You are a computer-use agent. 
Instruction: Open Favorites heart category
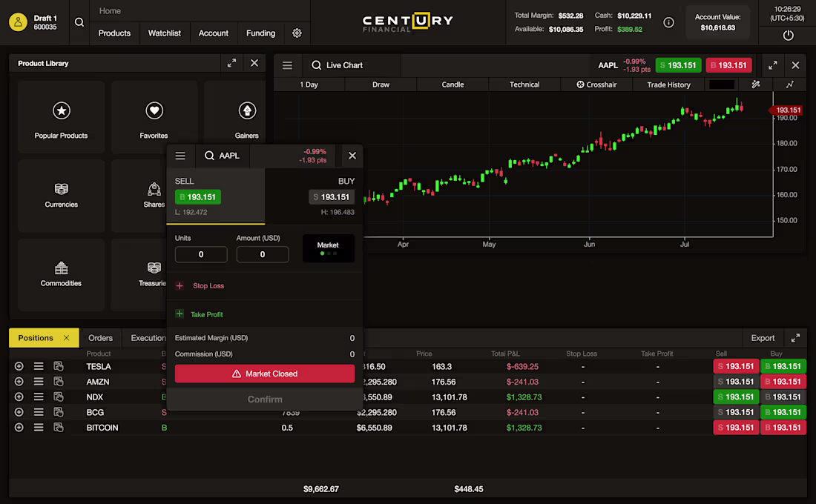[x=154, y=117]
